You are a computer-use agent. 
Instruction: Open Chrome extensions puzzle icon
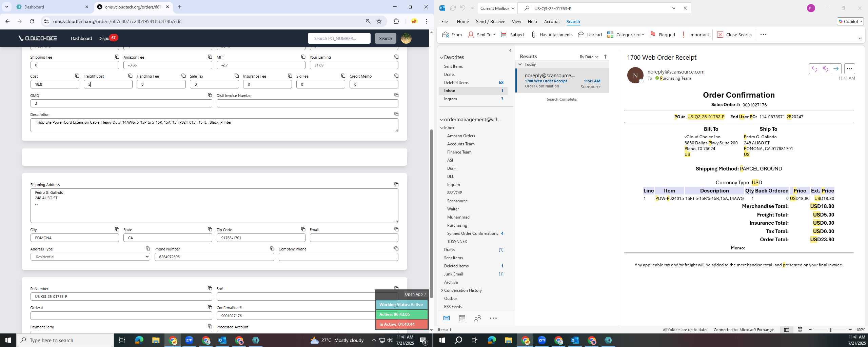pos(396,21)
